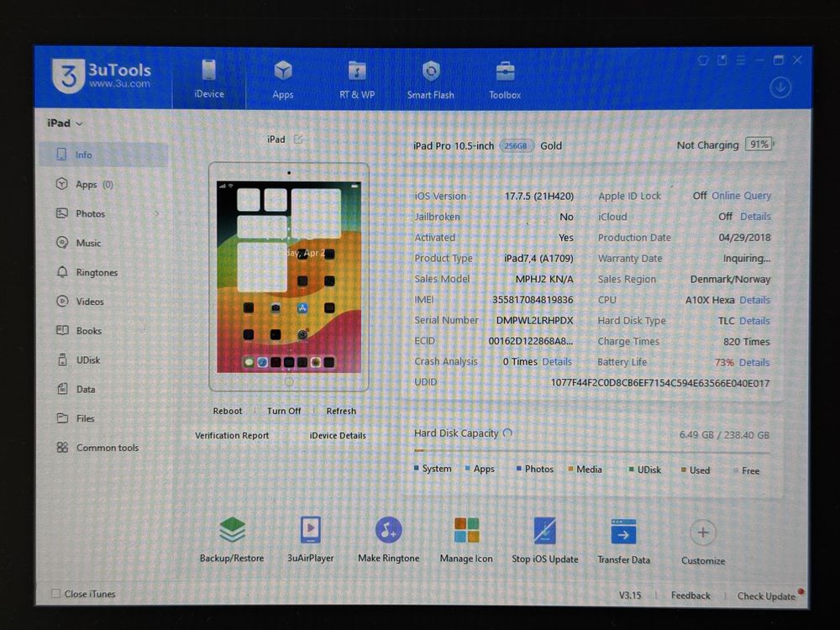Viewport: 840px width, 630px height.
Task: Click the 820 Times charge count
Action: pos(746,342)
